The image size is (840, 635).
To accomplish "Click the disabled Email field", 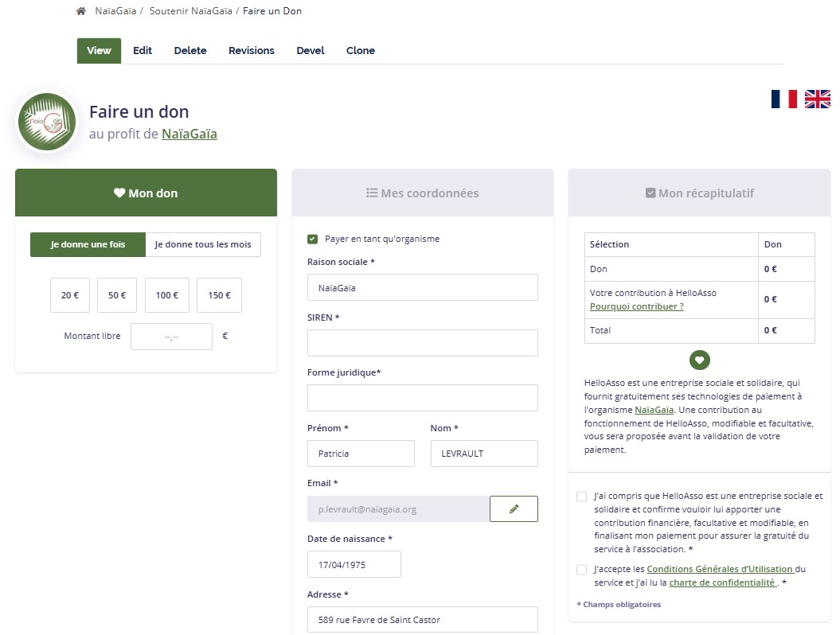I will pos(399,508).
